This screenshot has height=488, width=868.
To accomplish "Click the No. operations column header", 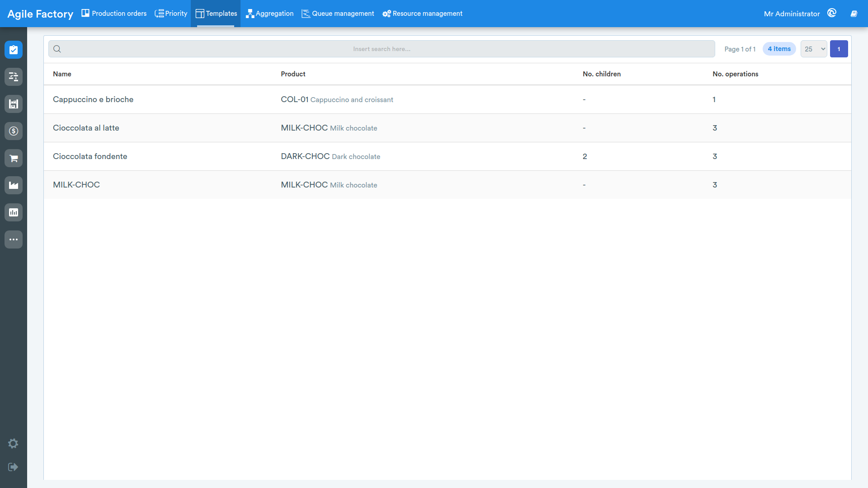I will coord(735,74).
